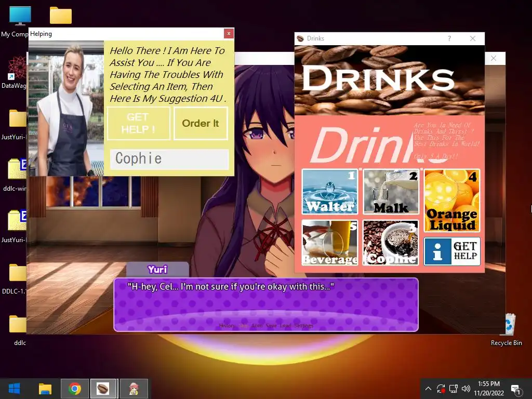532x399 pixels.
Task: Click the coffee bean icon in Drinks title bar
Action: tap(300, 38)
